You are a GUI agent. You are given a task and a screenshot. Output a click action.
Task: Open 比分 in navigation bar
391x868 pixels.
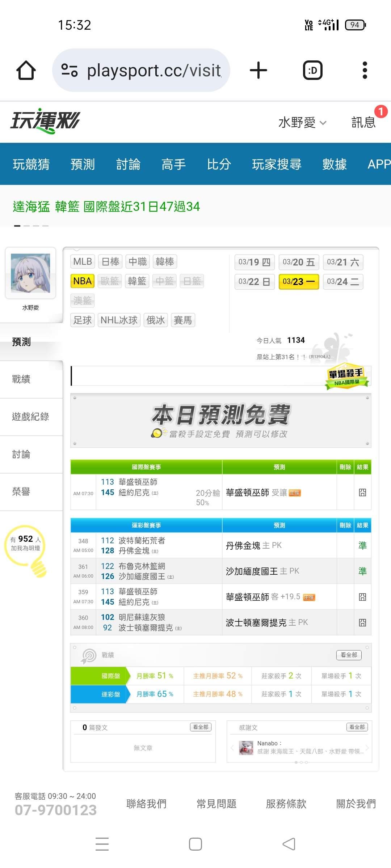click(219, 164)
